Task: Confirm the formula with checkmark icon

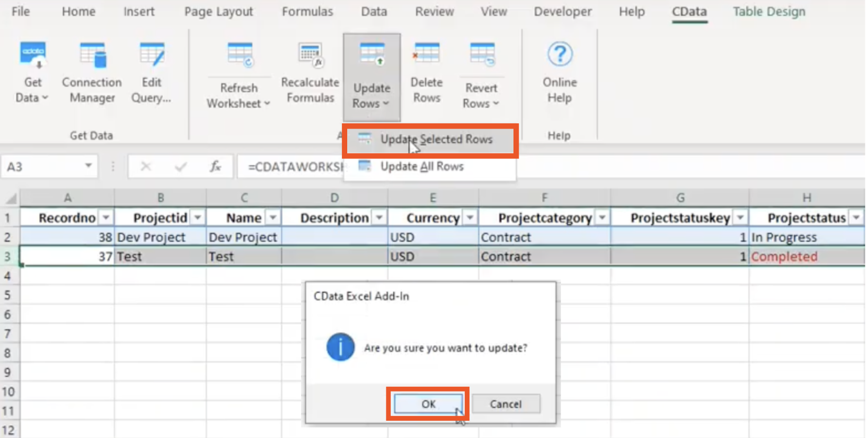Action: pyautogui.click(x=181, y=167)
